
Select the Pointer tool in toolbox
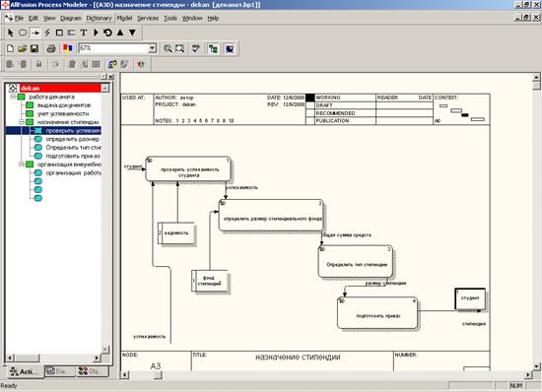tap(11, 33)
